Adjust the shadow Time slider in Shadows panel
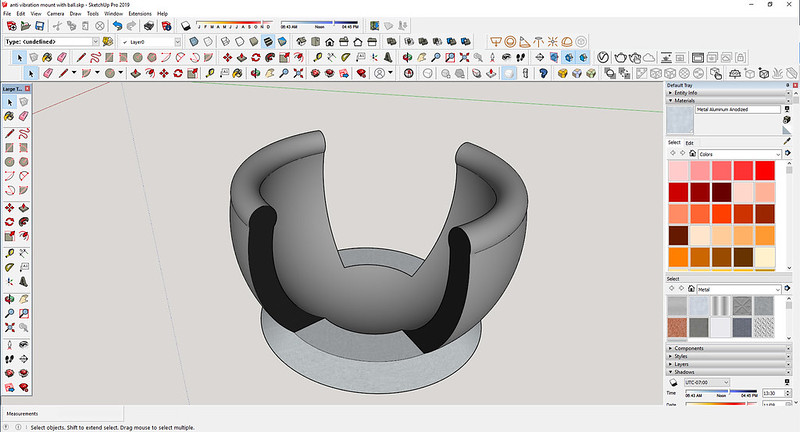The width and height of the screenshot is (800, 432). click(x=721, y=392)
